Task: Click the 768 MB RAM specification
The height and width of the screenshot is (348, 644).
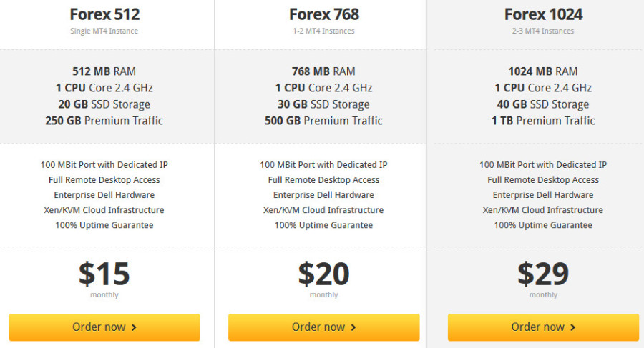Action: [x=323, y=71]
